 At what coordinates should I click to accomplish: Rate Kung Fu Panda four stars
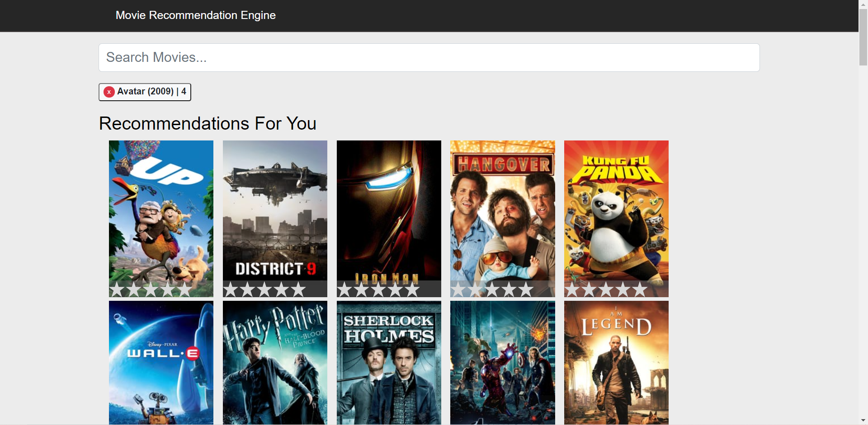623,289
